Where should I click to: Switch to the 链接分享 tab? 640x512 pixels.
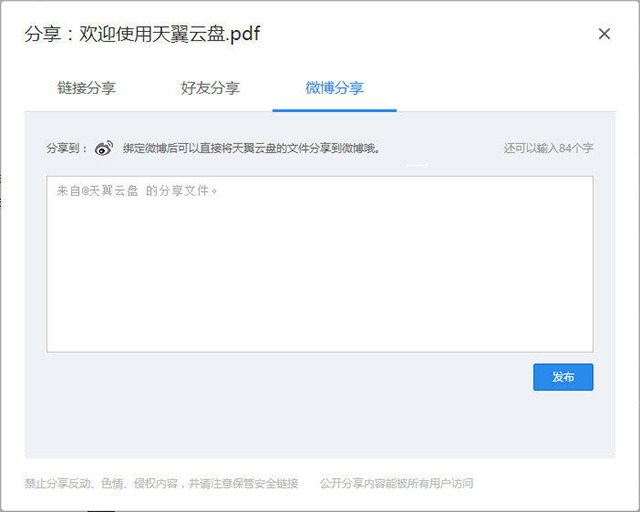tap(87, 88)
